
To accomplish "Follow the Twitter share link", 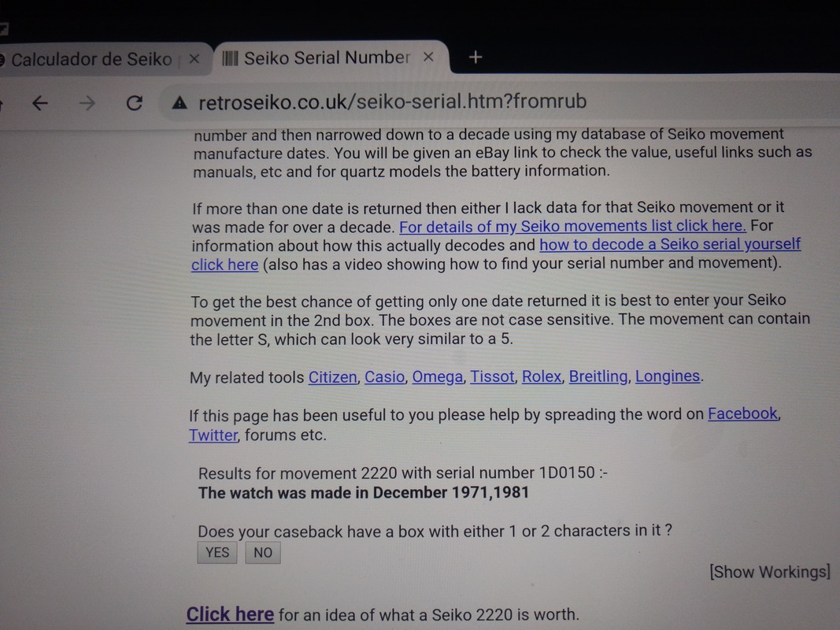I will pyautogui.click(x=213, y=435).
